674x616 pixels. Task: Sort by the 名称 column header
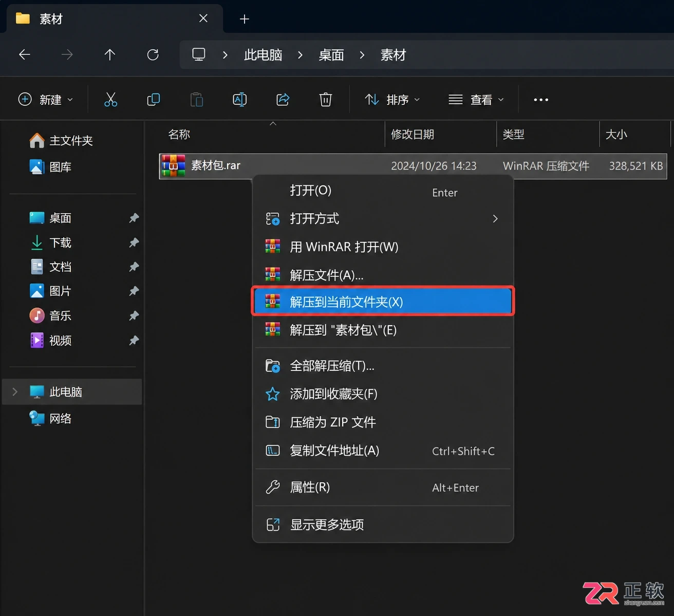click(x=179, y=135)
